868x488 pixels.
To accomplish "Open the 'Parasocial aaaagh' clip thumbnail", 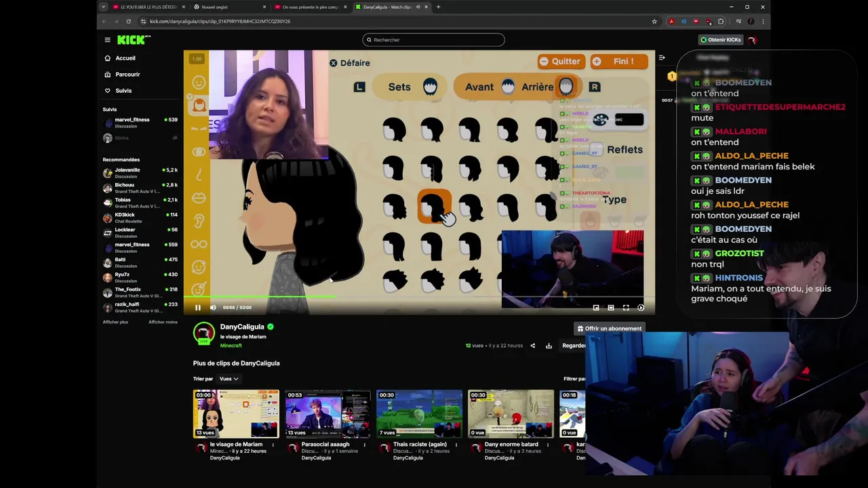I will coord(328,414).
